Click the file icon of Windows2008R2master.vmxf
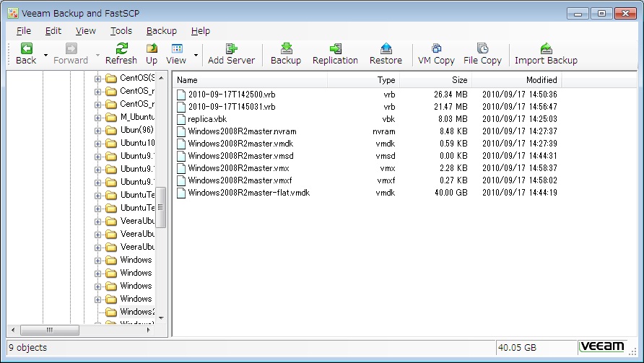Image resolution: width=644 pixels, height=363 pixels. [181, 180]
